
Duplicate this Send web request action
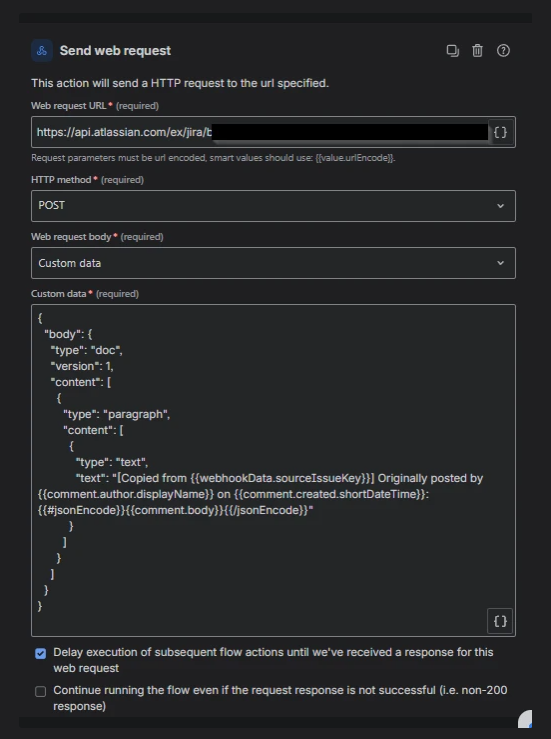pos(452,50)
